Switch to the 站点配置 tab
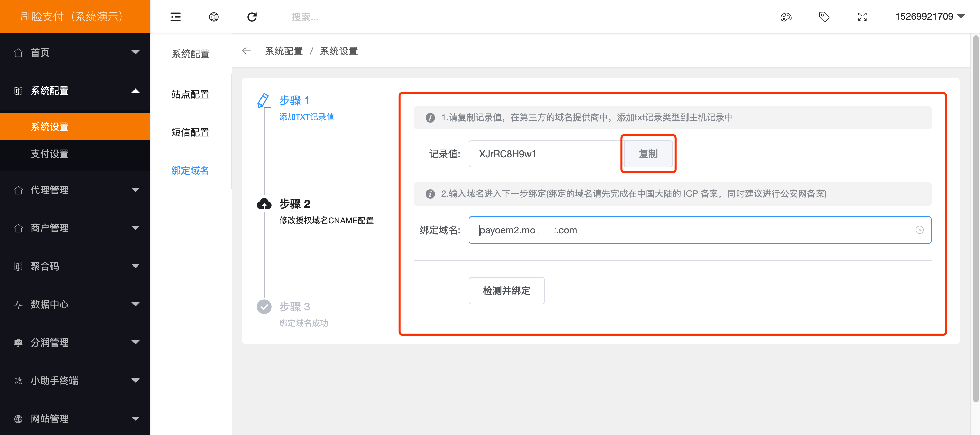 190,94
